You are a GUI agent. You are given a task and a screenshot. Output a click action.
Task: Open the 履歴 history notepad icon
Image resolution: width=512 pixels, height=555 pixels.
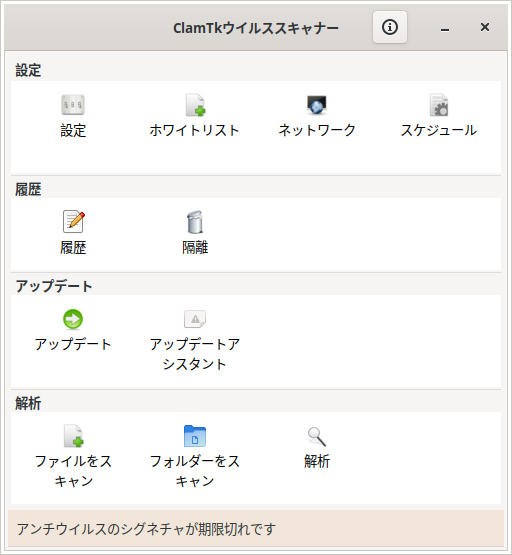pyautogui.click(x=74, y=222)
